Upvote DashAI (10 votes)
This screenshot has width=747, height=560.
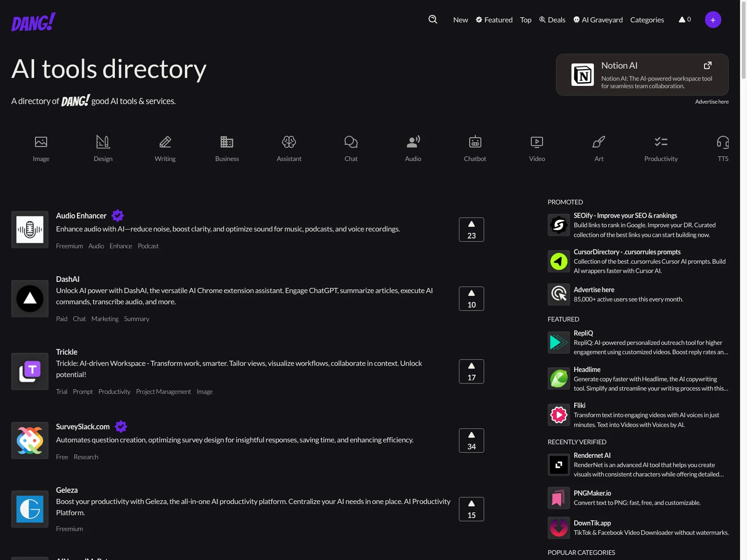tap(472, 299)
